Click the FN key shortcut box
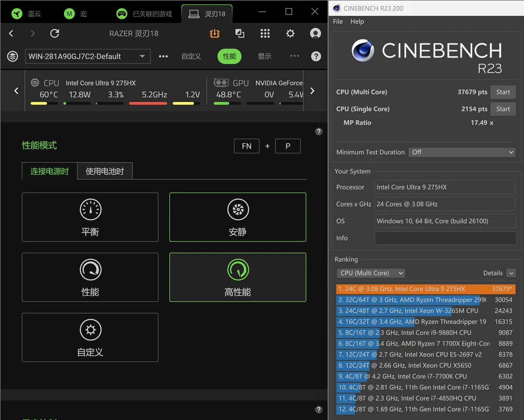The image size is (524, 420). click(x=247, y=146)
